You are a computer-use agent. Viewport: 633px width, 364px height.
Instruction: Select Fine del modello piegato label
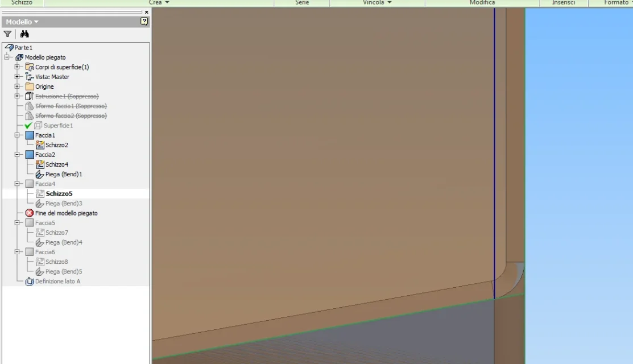click(66, 213)
